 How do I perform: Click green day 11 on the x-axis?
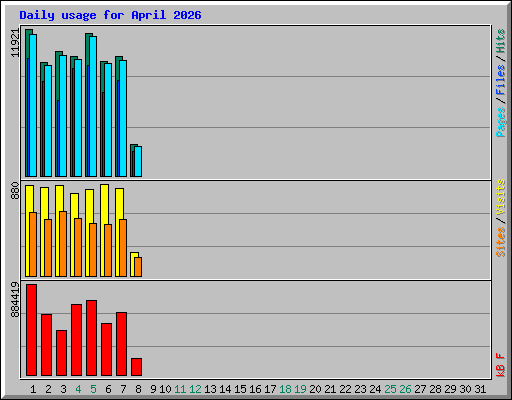[x=180, y=389]
